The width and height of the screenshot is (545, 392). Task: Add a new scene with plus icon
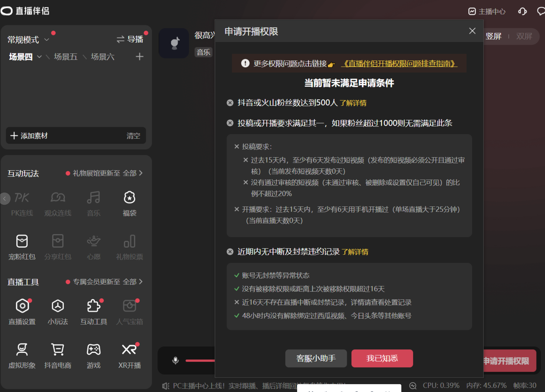pos(139,57)
